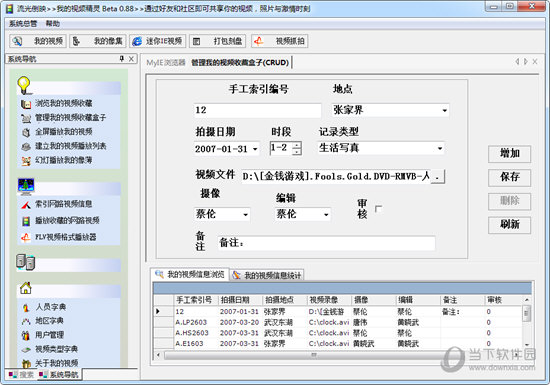
Task: Click FLV视频格式播放器 icon
Action: pyautogui.click(x=26, y=237)
